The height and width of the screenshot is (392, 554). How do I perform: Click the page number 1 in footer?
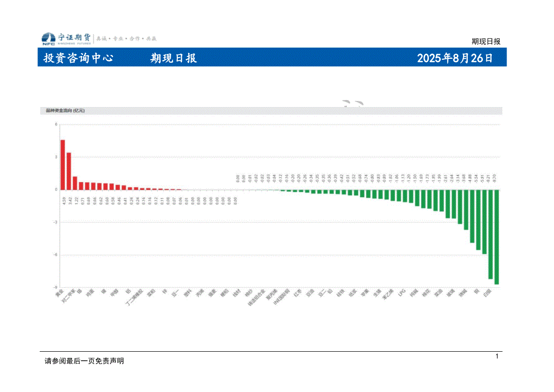click(x=497, y=356)
